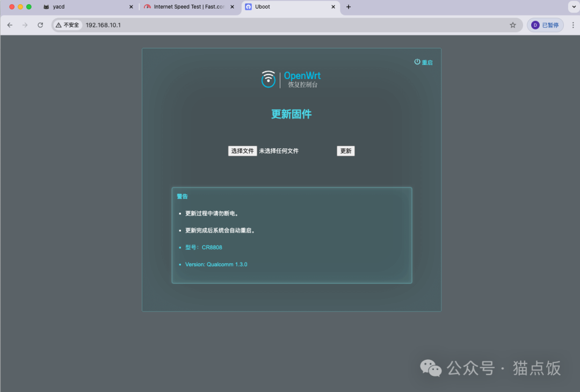Click the 更新固件 heading
580x392 pixels.
click(292, 114)
